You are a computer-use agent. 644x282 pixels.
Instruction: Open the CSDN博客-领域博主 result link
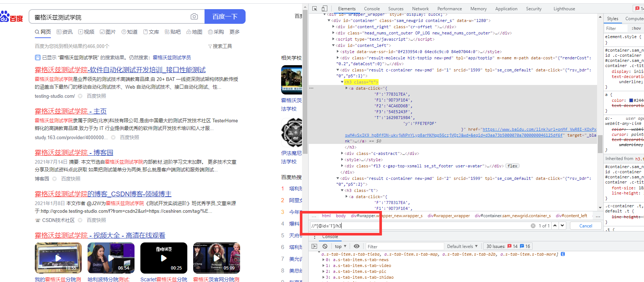pyautogui.click(x=103, y=194)
